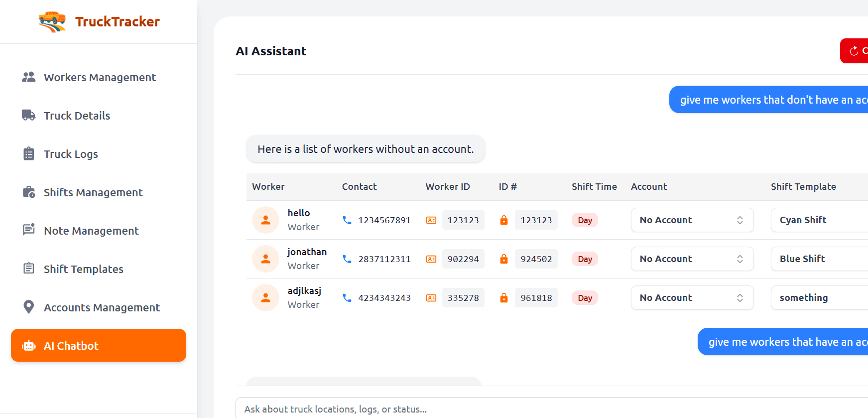Screen dimensions: 868x418
Task: Focus the Ask about truck locations input
Action: [x=548, y=409]
